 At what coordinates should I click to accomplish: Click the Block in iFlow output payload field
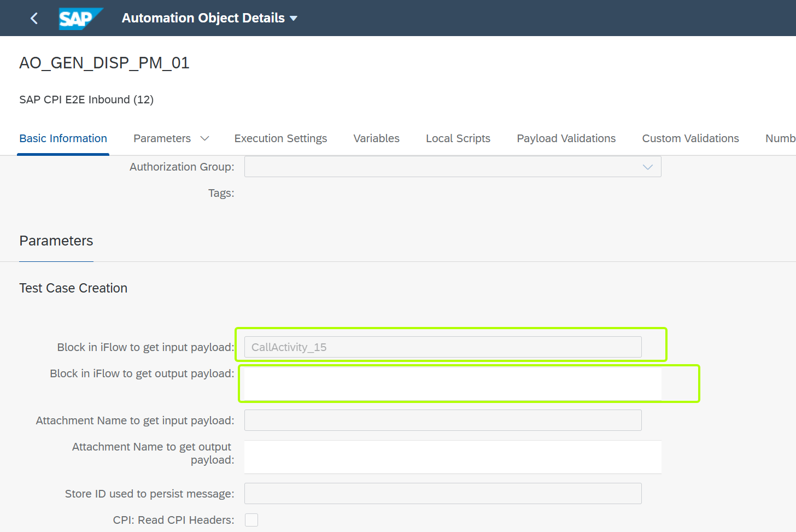[x=453, y=383]
